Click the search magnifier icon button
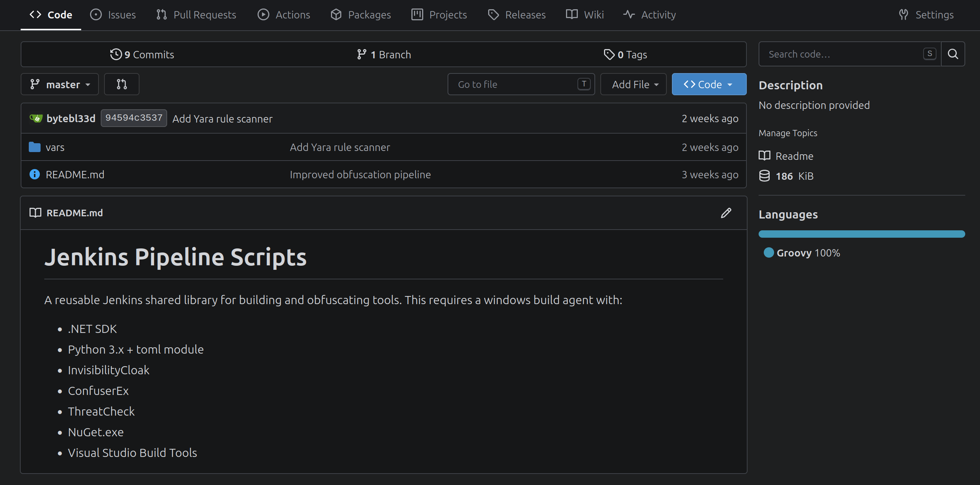This screenshot has height=485, width=980. pyautogui.click(x=953, y=54)
